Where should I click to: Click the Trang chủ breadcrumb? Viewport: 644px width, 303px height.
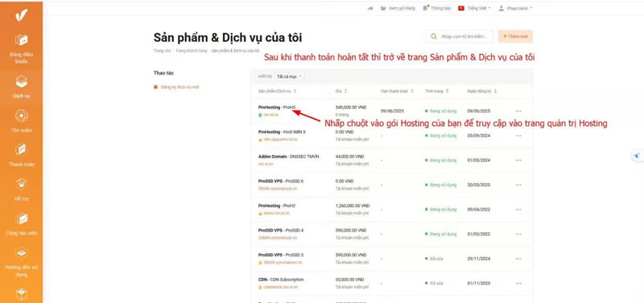(162, 51)
